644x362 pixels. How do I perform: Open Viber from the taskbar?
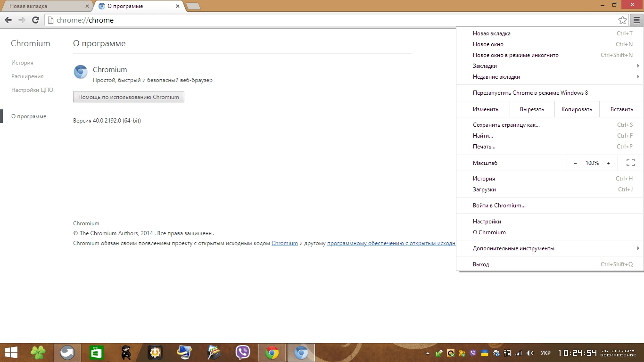tap(242, 353)
